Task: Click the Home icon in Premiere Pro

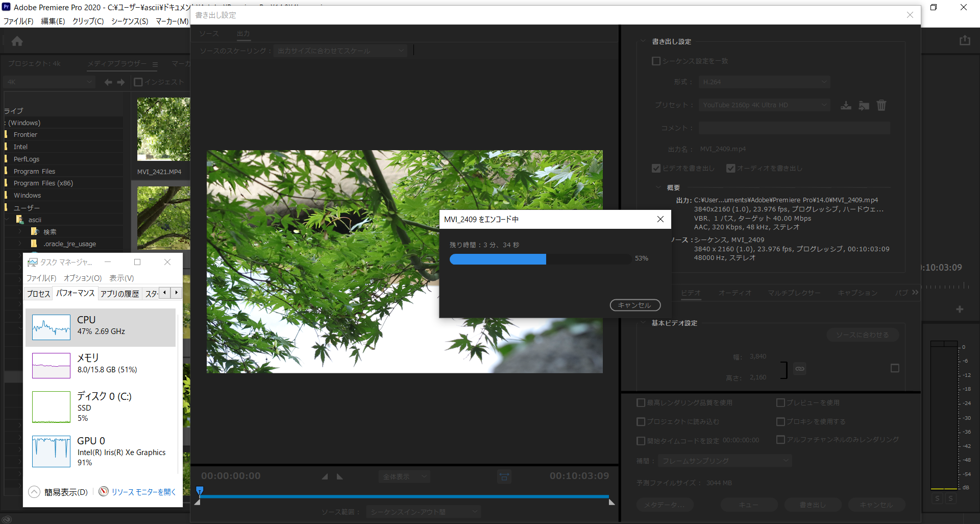Action: point(17,41)
